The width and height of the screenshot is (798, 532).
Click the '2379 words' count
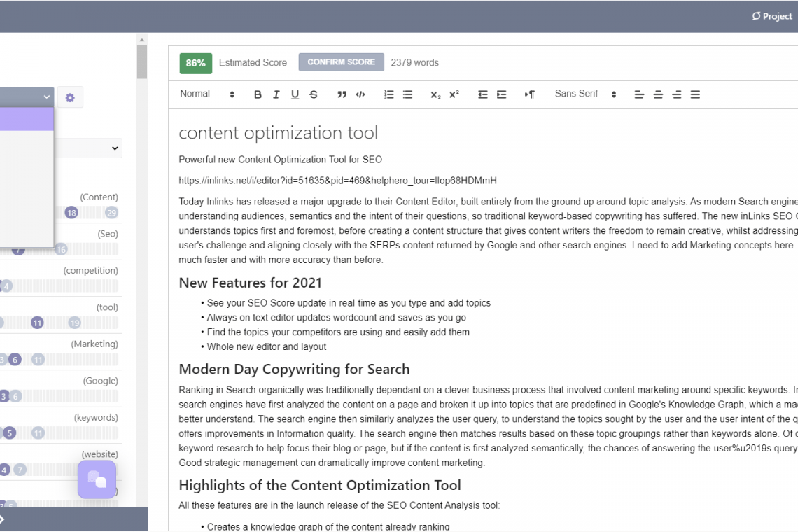click(x=415, y=62)
